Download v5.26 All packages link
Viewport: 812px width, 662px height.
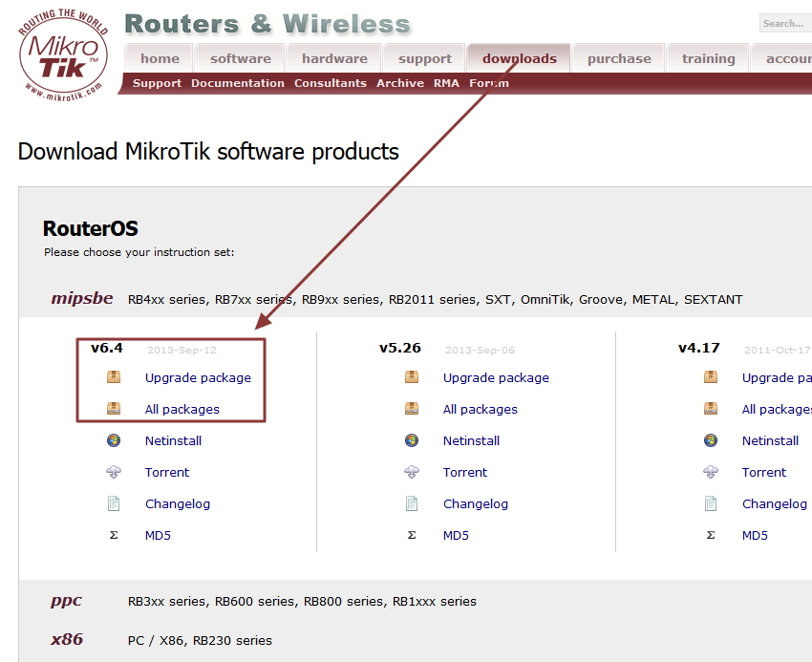click(481, 409)
